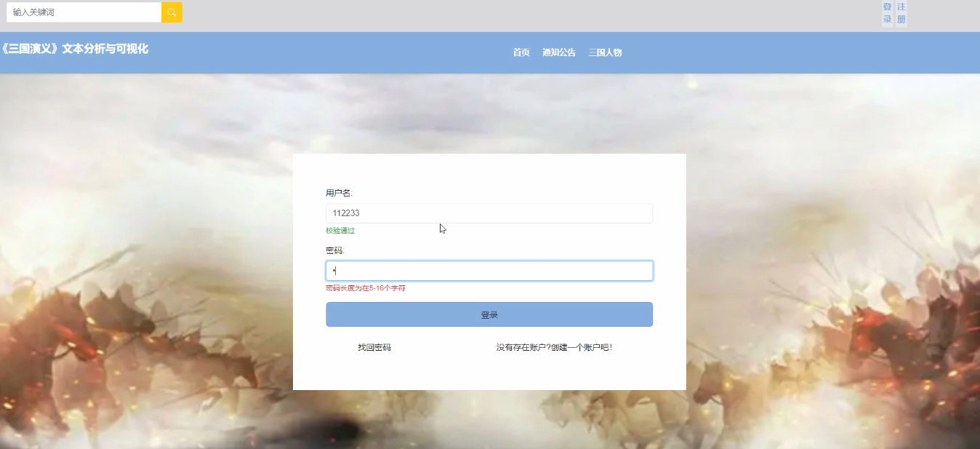Go to the 首页 nav item
Viewport: 980px width, 449px height.
[x=521, y=52]
